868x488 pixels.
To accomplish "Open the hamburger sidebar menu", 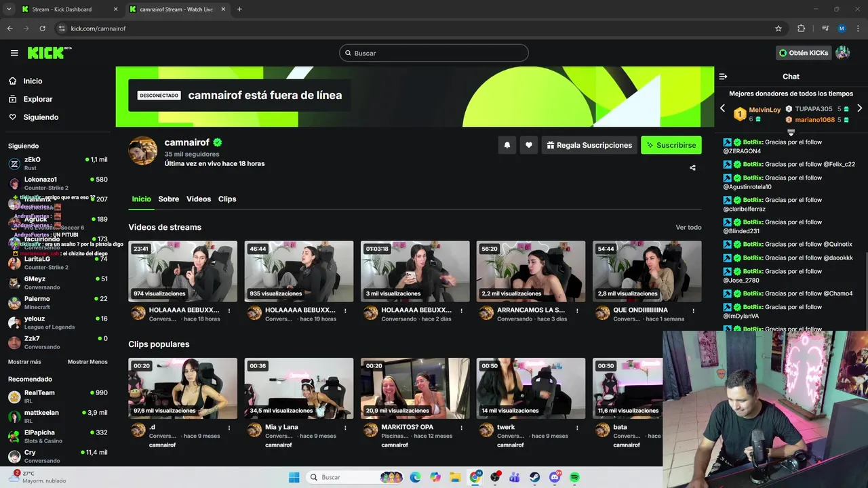I will pos(14,53).
